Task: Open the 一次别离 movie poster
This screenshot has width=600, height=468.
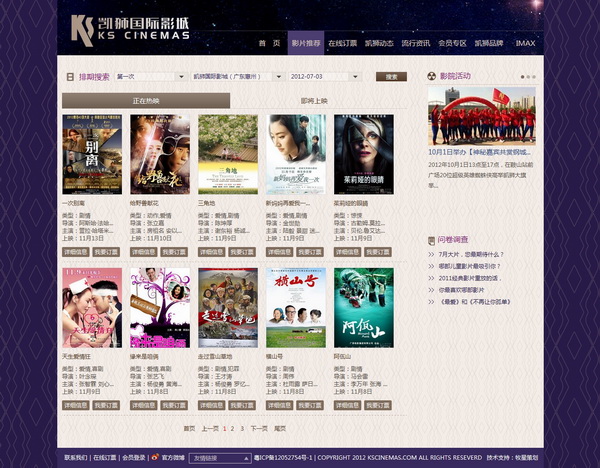Action: coord(92,154)
